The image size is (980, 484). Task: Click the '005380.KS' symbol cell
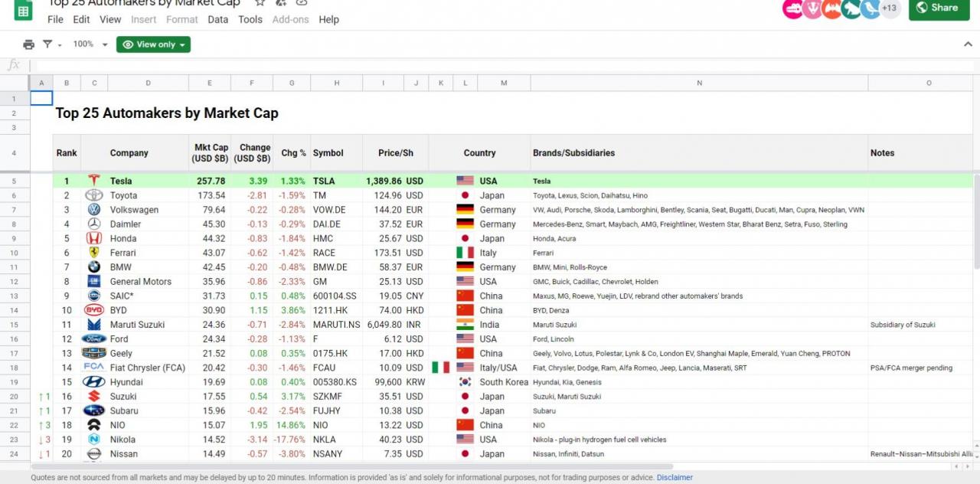(336, 382)
